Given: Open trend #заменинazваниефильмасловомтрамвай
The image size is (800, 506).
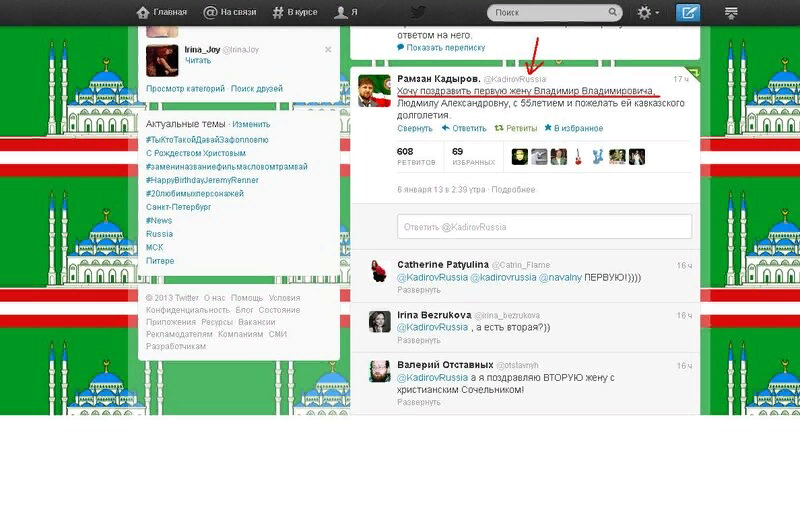Looking at the screenshot, I should (x=227, y=167).
